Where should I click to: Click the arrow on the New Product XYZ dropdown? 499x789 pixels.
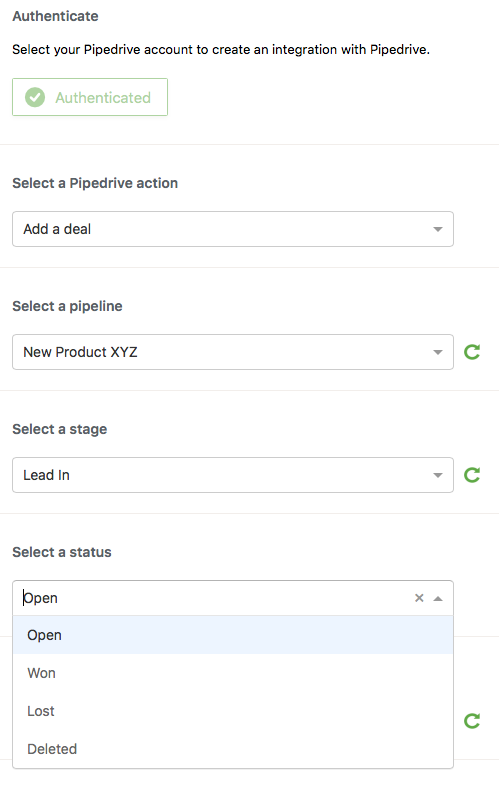(438, 352)
